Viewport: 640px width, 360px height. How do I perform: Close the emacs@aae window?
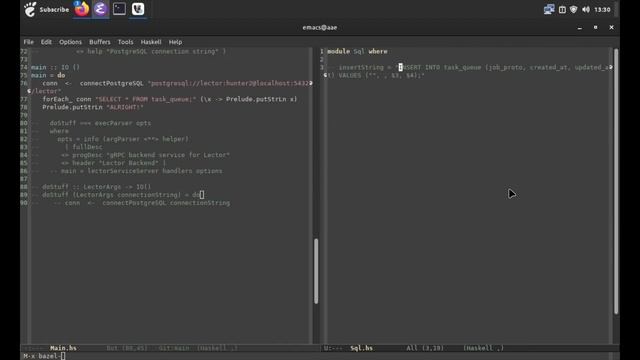coord(611,27)
